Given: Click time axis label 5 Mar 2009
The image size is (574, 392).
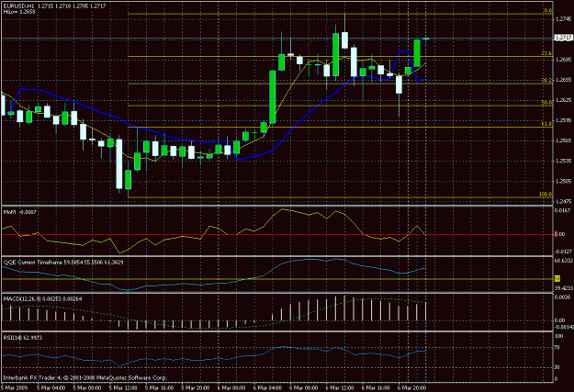Looking at the screenshot, I should point(15,388).
